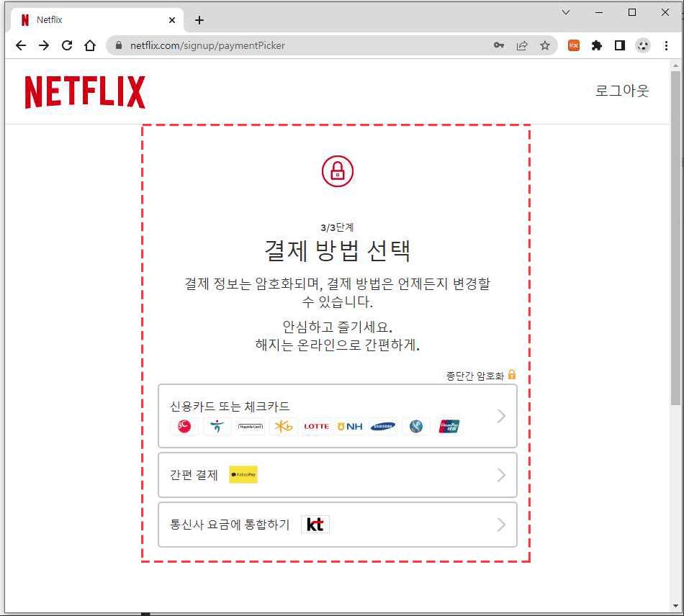Open the profile avatar menu

click(642, 45)
